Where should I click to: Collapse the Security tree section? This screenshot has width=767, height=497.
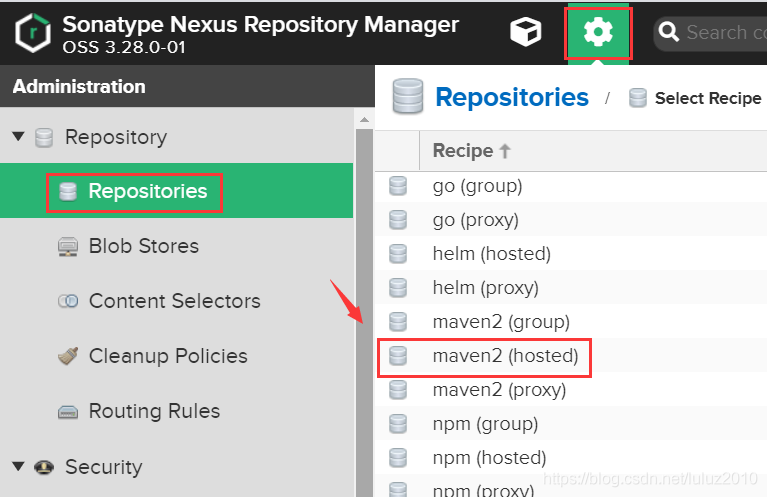pos(19,466)
